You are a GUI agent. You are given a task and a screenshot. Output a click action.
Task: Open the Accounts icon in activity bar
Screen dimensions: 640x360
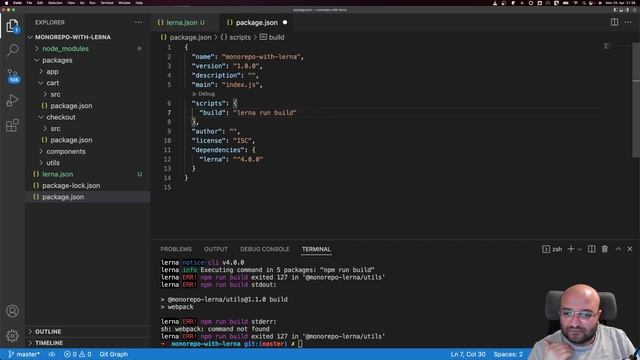coord(12,311)
